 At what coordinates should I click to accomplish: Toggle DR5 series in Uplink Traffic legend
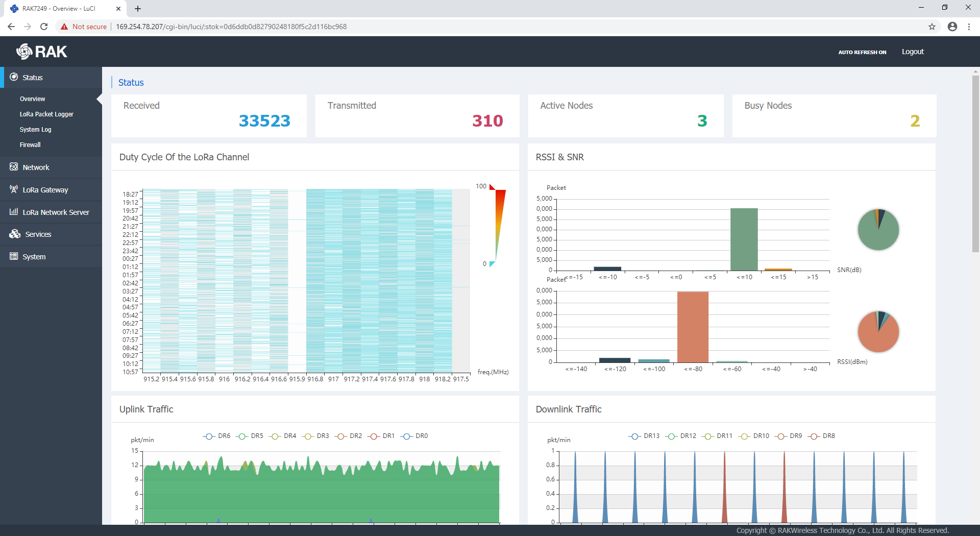tap(250, 436)
